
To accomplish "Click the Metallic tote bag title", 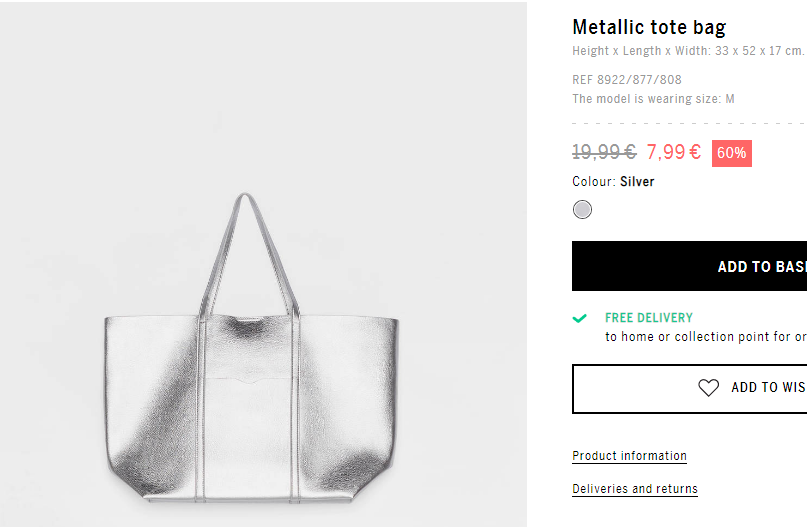I will 649,27.
